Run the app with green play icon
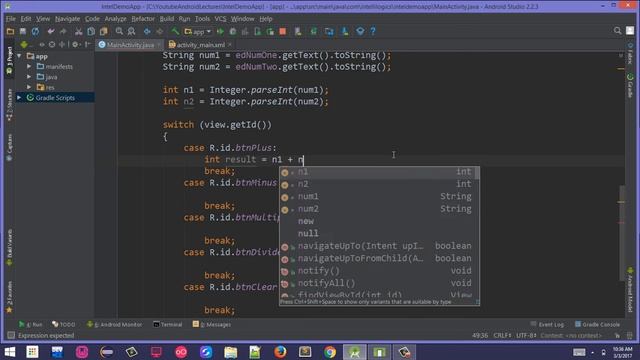Viewport: 640px width, 360px height. 220,31
